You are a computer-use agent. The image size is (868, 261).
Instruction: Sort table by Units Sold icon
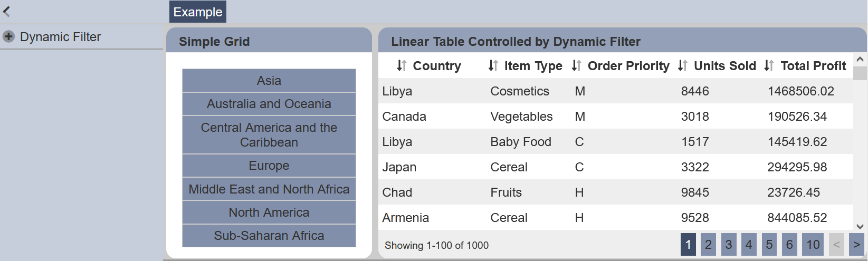coord(683,65)
